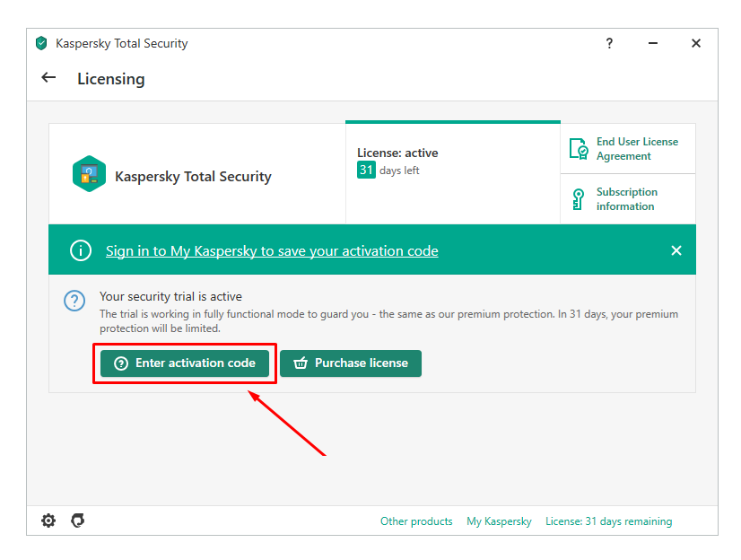This screenshot has width=741, height=560.
Task: Click the Kaspersky shield logo in title bar
Action: [x=41, y=43]
